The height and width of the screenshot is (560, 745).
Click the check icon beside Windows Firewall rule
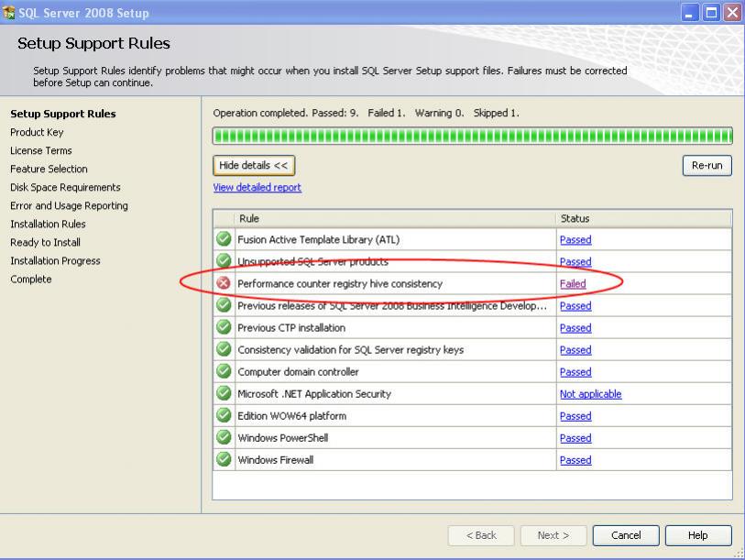tap(224, 459)
